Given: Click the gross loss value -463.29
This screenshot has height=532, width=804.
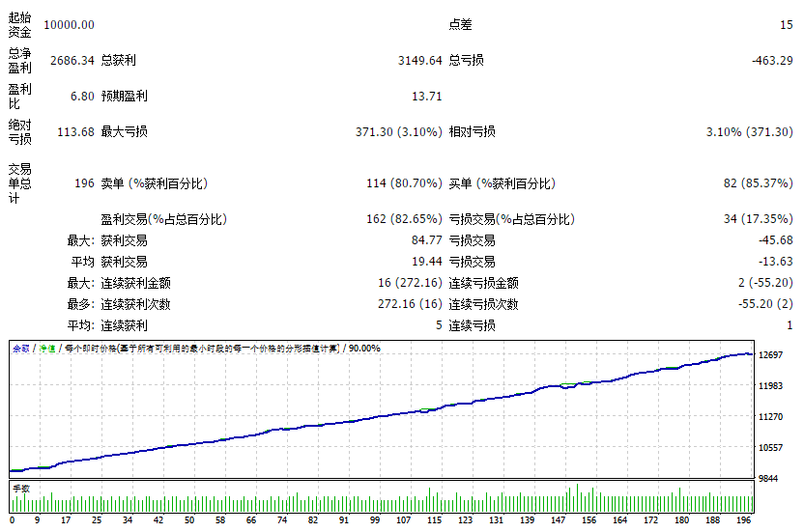Looking at the screenshot, I should pyautogui.click(x=772, y=61).
